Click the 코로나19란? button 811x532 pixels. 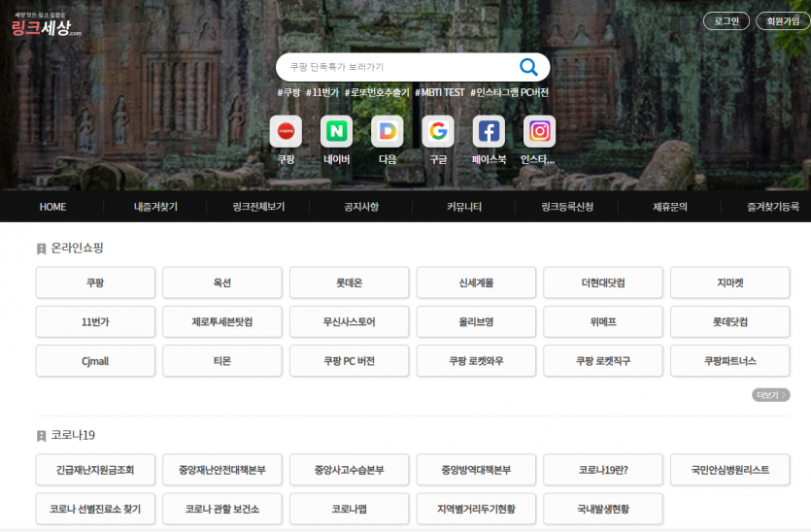point(603,470)
